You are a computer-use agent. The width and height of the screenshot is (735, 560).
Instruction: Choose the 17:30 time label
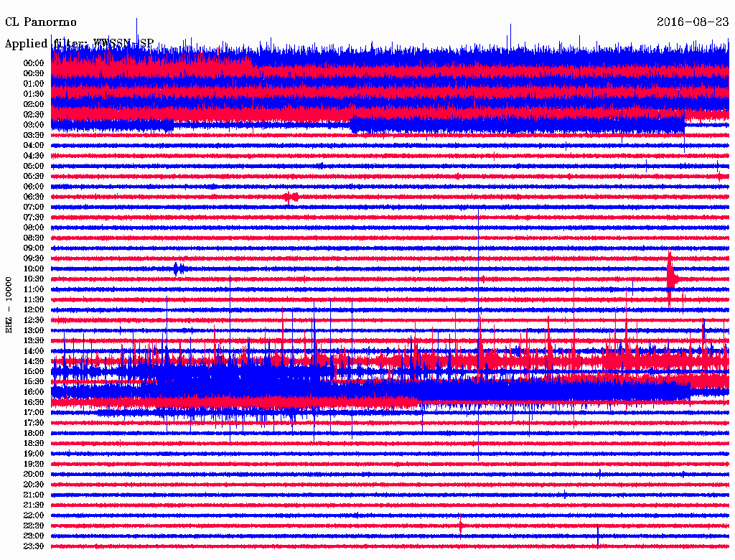point(33,423)
